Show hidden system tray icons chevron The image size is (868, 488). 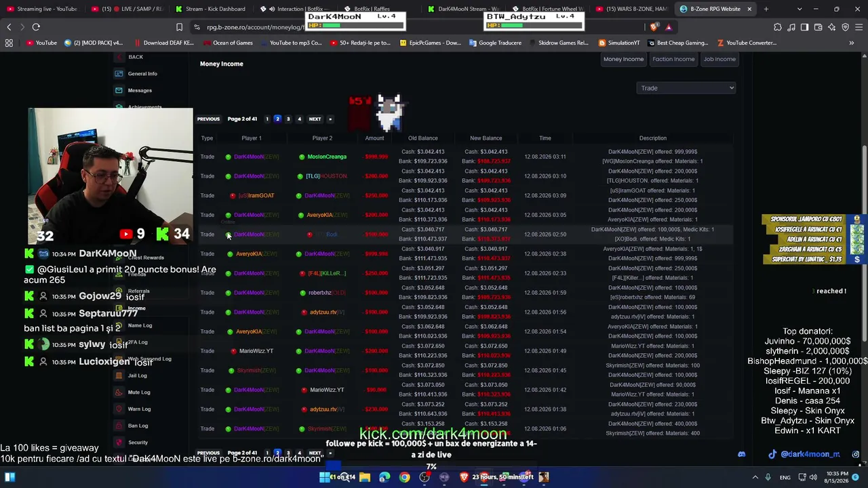(x=755, y=477)
